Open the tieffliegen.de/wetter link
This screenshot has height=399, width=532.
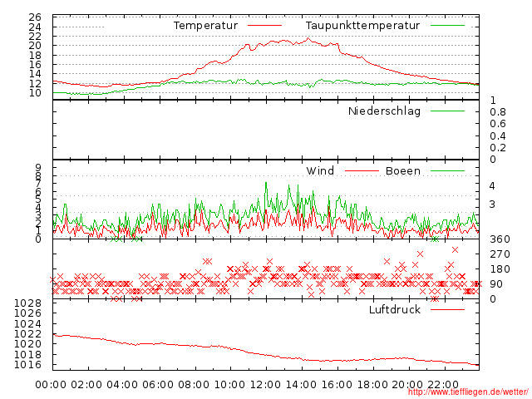click(468, 392)
